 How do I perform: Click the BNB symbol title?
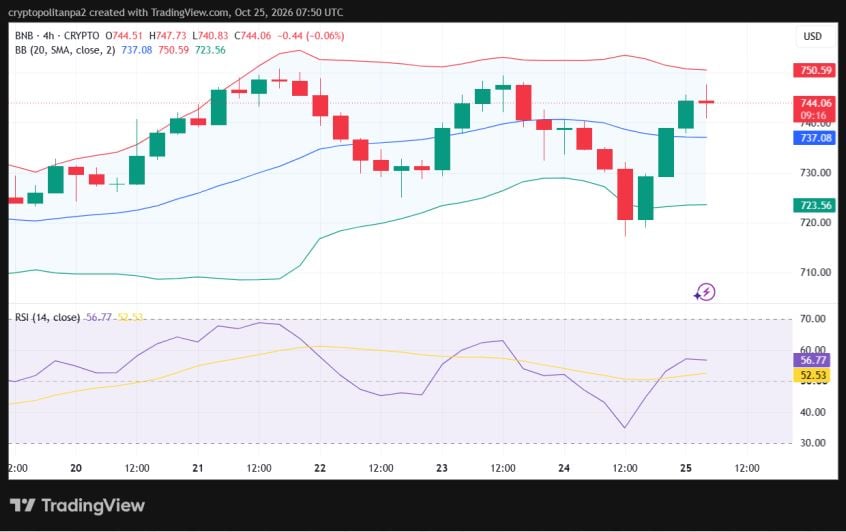[24, 36]
